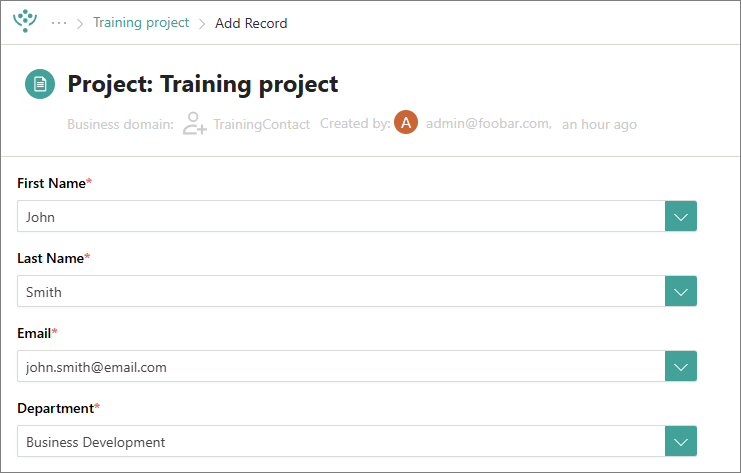The height and width of the screenshot is (473, 741).
Task: Click the Email input field
Action: point(341,366)
